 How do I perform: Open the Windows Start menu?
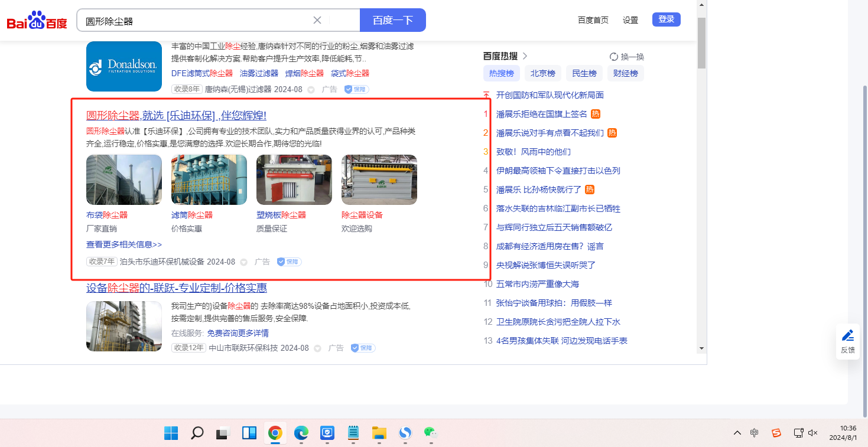[x=171, y=433]
